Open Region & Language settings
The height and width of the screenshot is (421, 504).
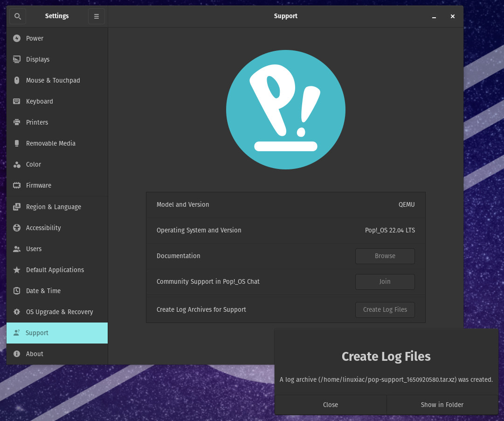click(57, 207)
